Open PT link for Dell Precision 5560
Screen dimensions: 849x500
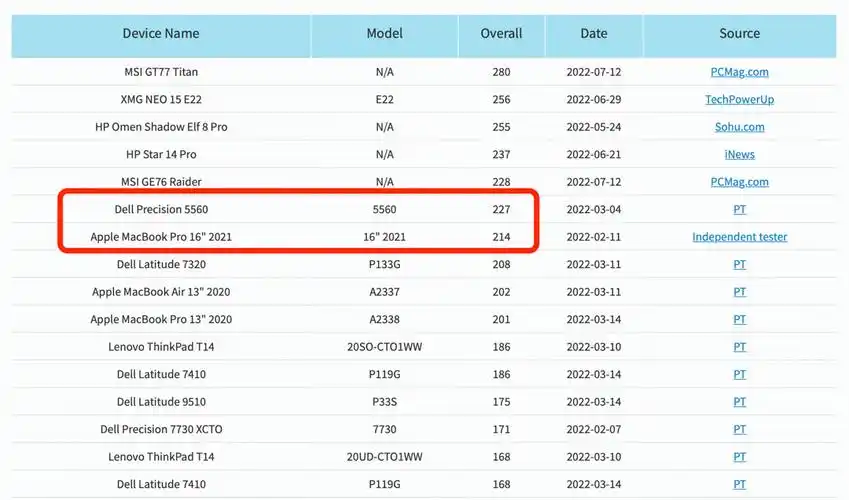739,210
